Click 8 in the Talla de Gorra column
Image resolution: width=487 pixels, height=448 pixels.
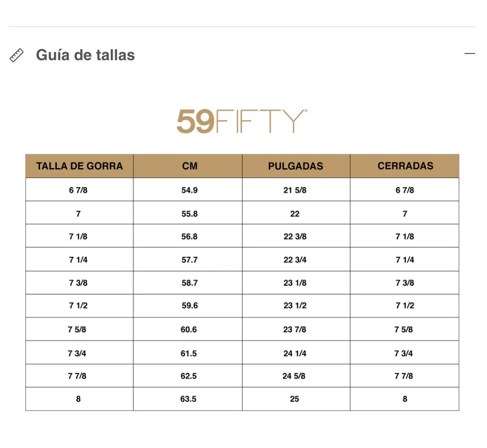pos(78,399)
